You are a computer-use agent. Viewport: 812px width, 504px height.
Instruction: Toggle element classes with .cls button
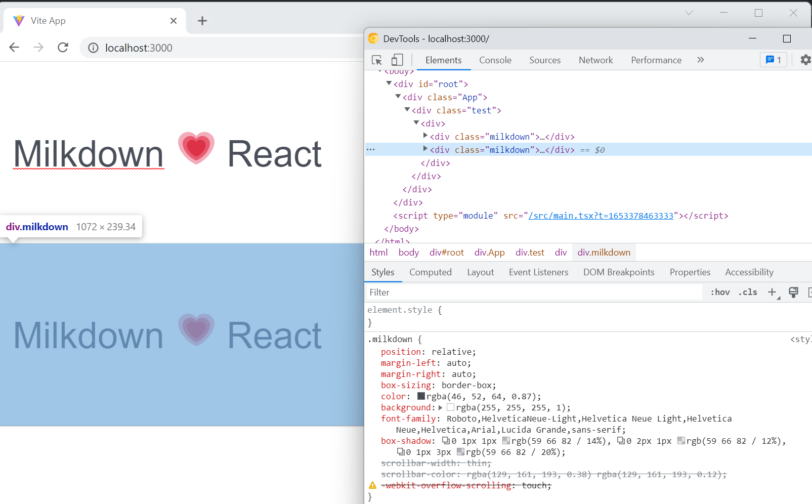(x=747, y=292)
